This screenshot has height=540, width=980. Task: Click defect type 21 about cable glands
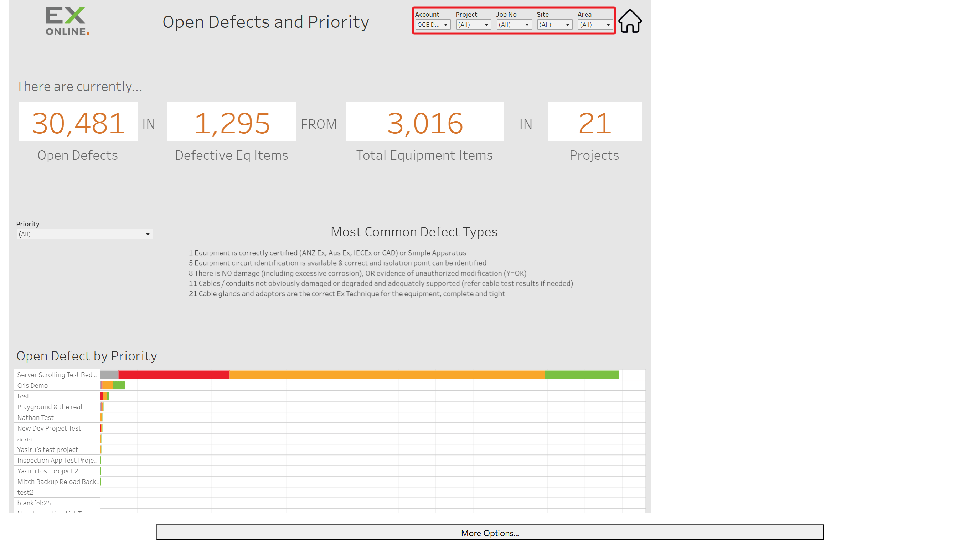click(347, 293)
